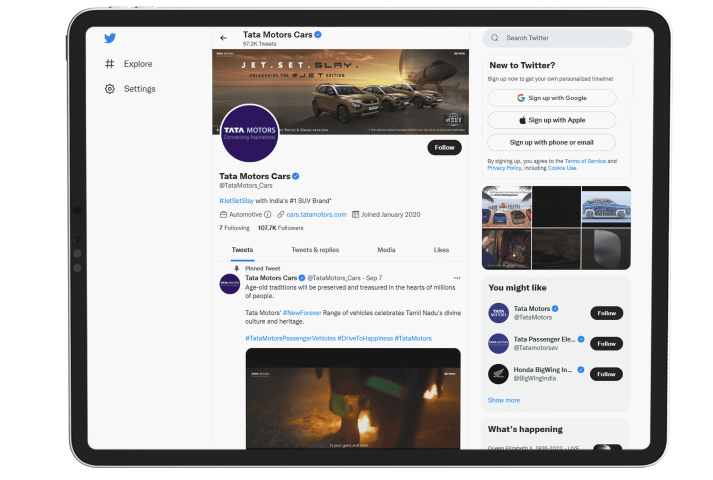Open the Terms of Service link
This screenshot has width=713, height=480.
(x=585, y=161)
